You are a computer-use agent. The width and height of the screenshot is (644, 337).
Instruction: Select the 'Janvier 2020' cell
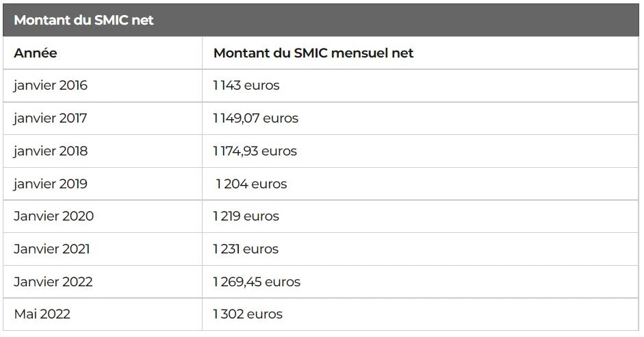(x=54, y=216)
